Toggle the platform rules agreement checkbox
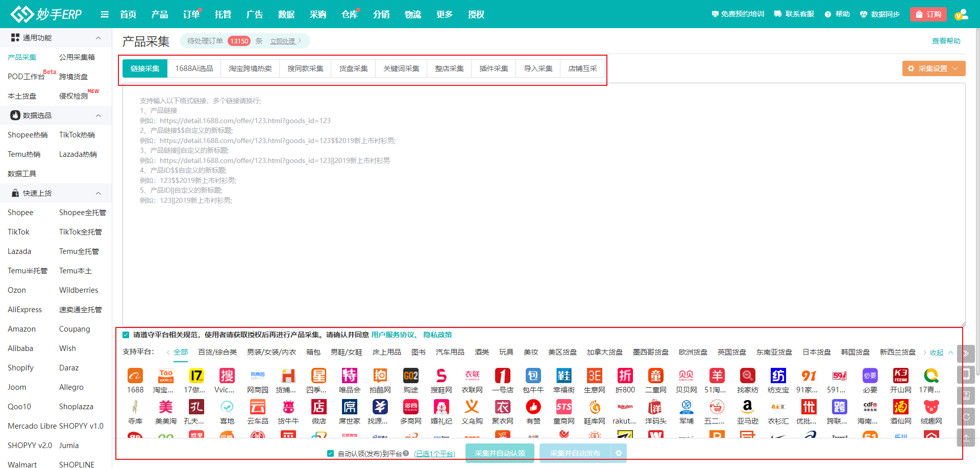 126,335
